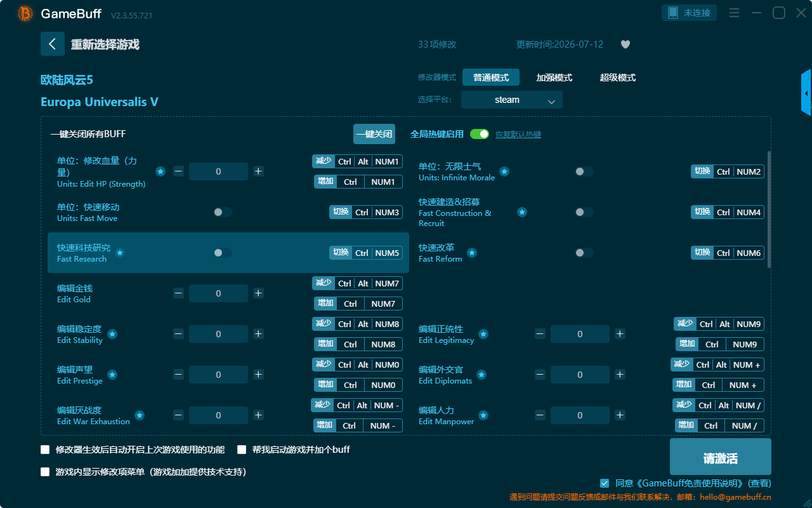Viewport: 812px width, 508px height.
Task: Click star icon beside Edit Diplomats
Action: point(481,375)
